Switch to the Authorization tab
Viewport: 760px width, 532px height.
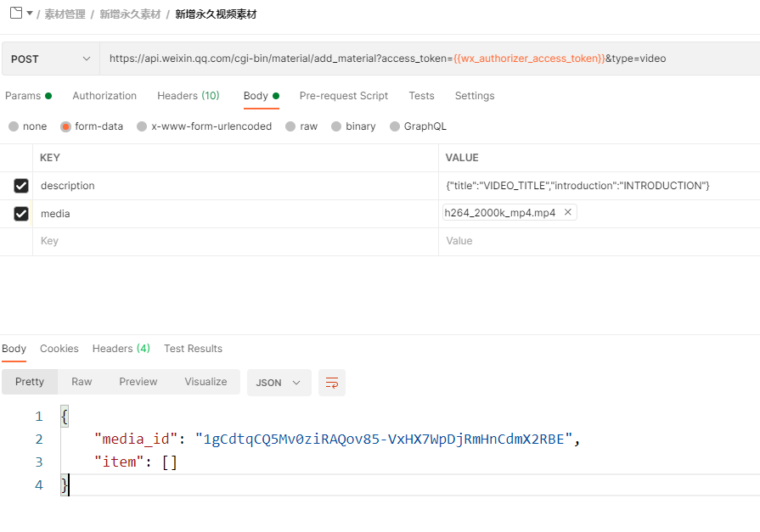click(104, 96)
